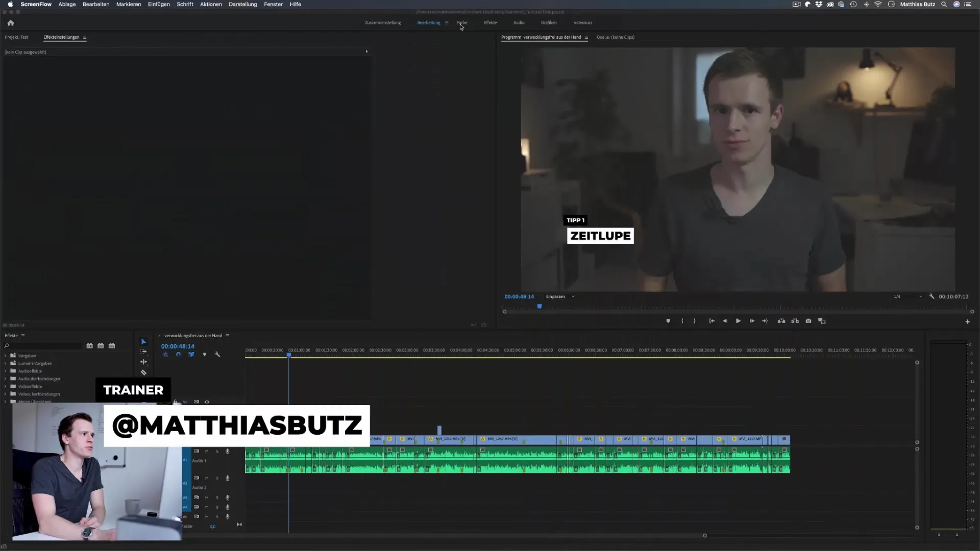This screenshot has width=980, height=551.
Task: Expand the Lumetri-Vorgaben folder
Action: 6,364
